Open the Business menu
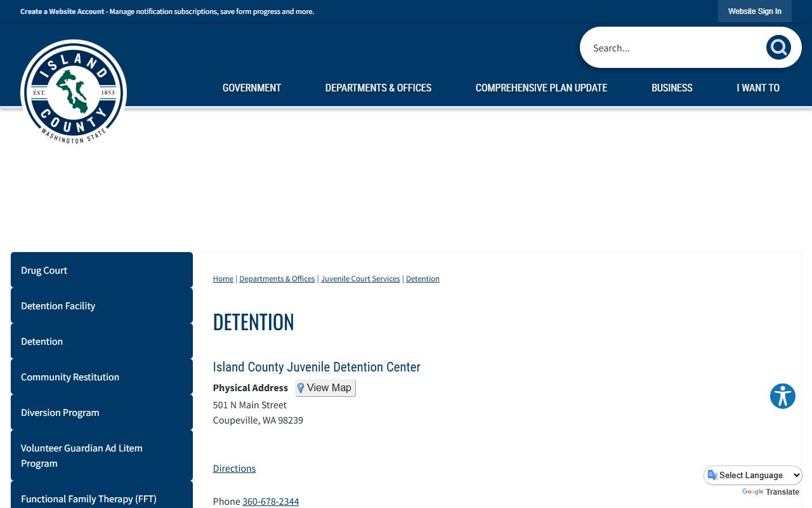Image resolution: width=812 pixels, height=508 pixels. [x=672, y=88]
